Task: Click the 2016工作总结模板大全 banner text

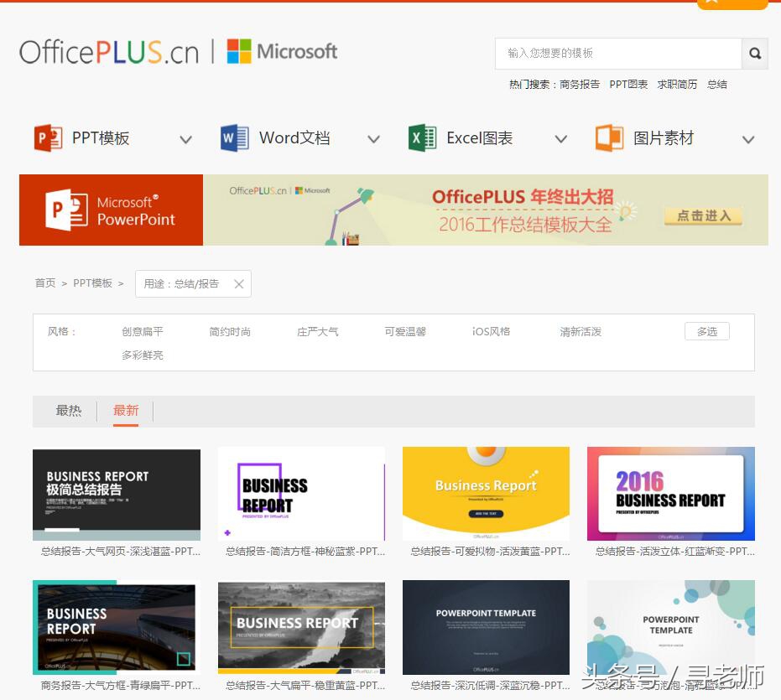Action: pyautogui.click(x=525, y=225)
